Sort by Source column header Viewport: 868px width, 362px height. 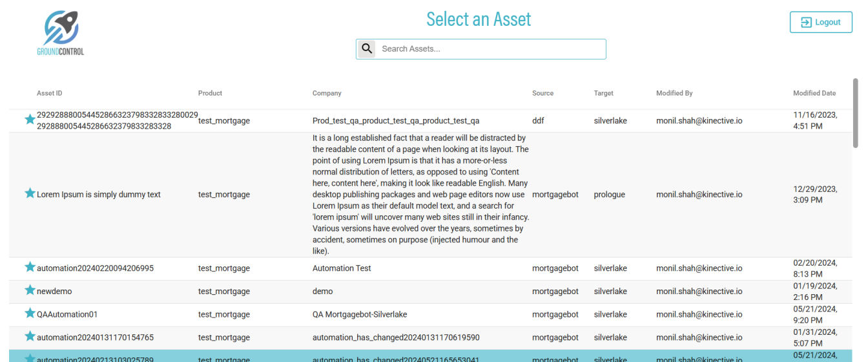(x=542, y=93)
